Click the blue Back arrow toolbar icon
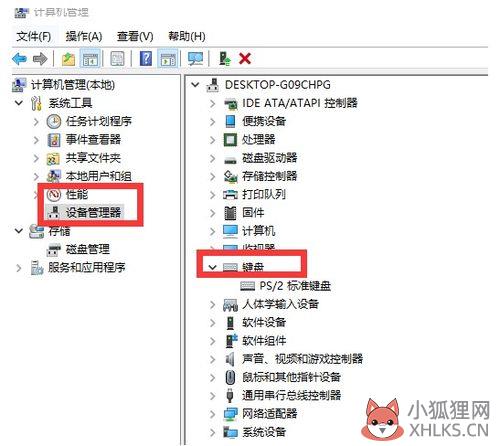500x446 pixels. pyautogui.click(x=19, y=59)
